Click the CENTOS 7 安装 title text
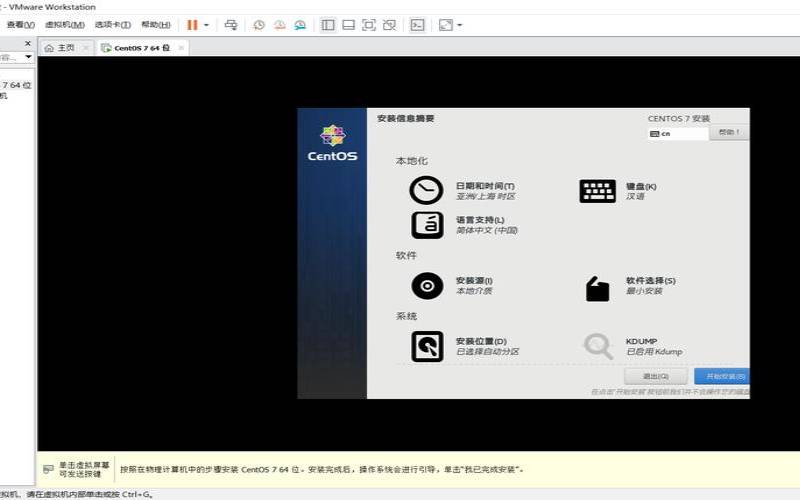 point(679,118)
